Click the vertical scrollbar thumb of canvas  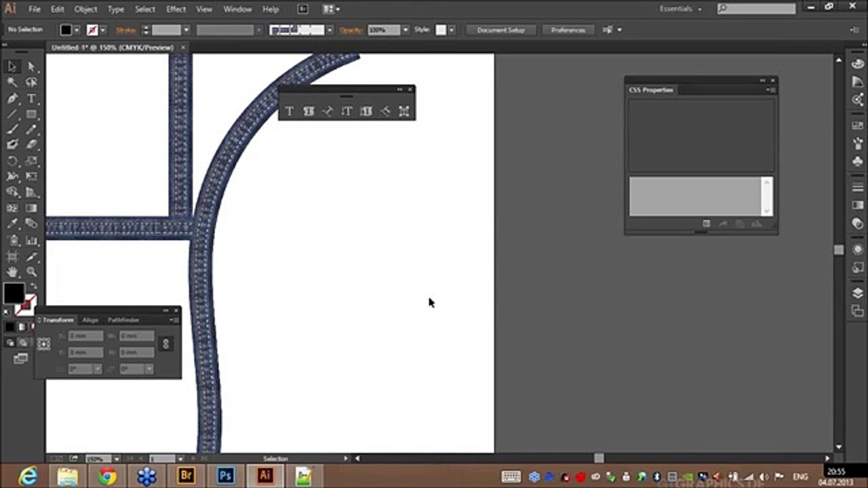(839, 250)
